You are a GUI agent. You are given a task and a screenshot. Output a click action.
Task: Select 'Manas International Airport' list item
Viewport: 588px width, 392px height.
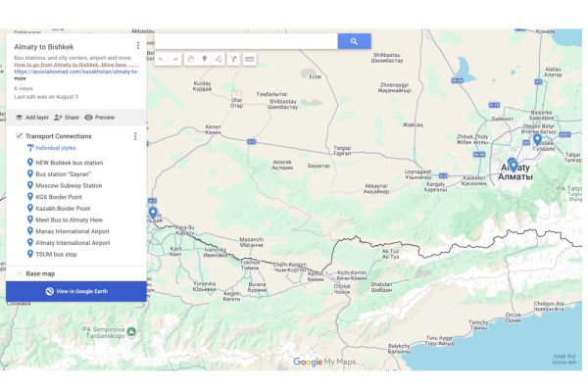[73, 231]
